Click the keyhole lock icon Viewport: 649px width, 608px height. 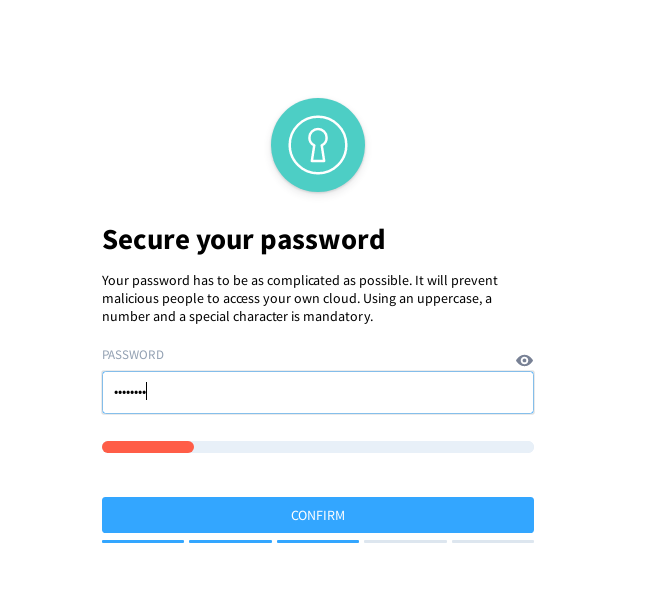click(318, 145)
